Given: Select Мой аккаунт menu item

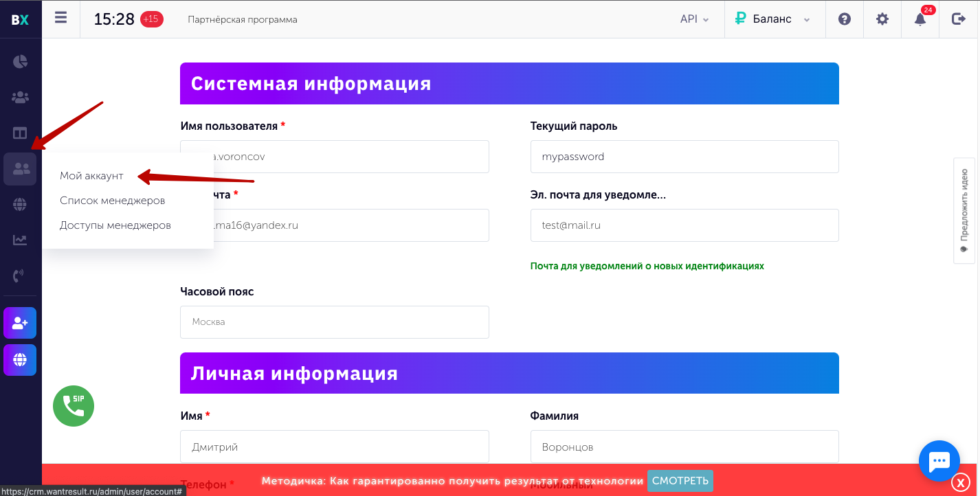Looking at the screenshot, I should pos(91,176).
